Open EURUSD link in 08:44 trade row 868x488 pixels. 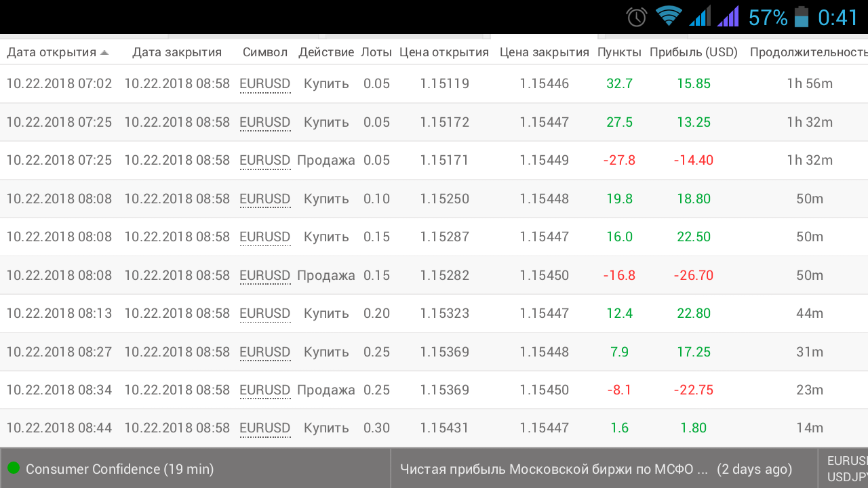point(265,428)
